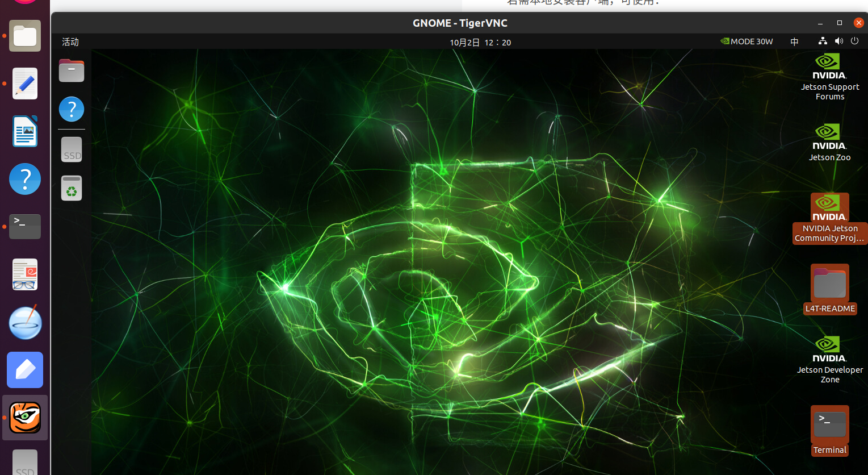The image size is (868, 475).
Task: Open the Jetson Zoo desktop shortcut
Action: coord(830,143)
